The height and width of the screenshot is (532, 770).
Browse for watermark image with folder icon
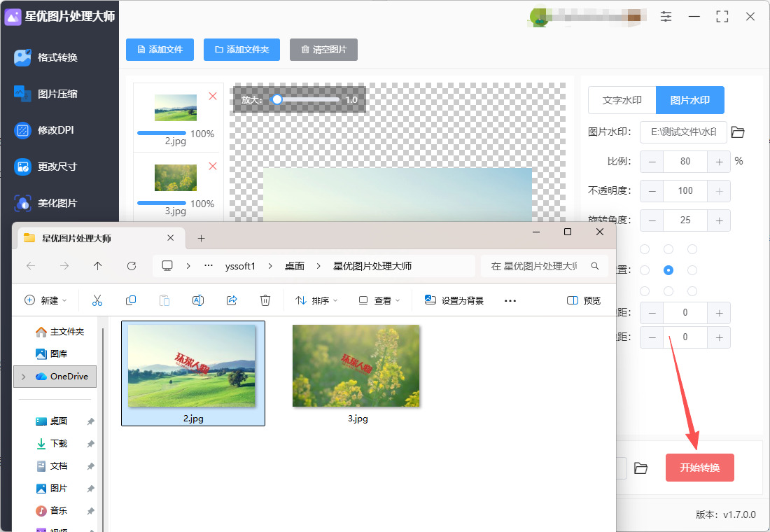tap(738, 132)
